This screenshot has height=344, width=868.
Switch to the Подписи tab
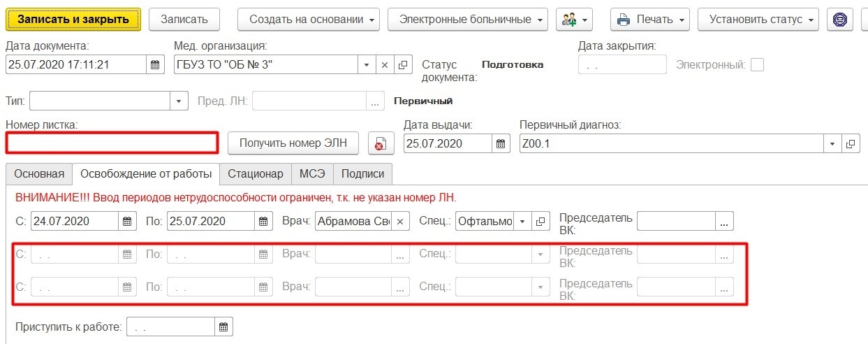click(x=362, y=173)
